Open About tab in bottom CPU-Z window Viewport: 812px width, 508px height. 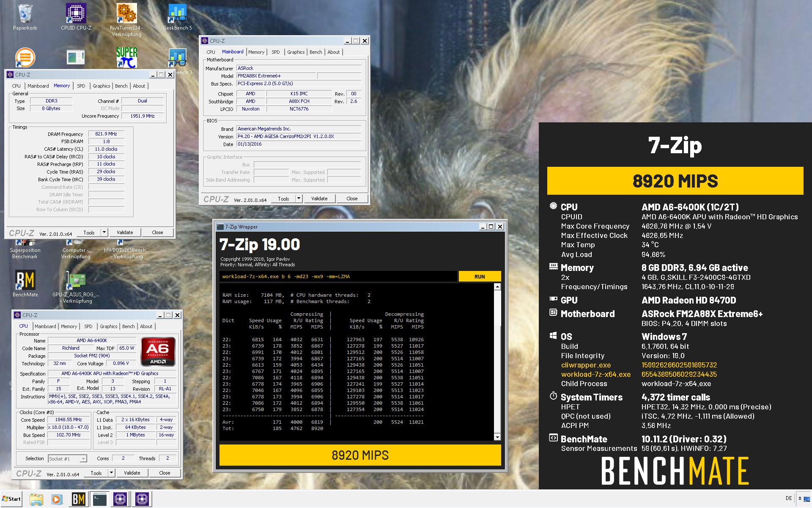(x=146, y=326)
